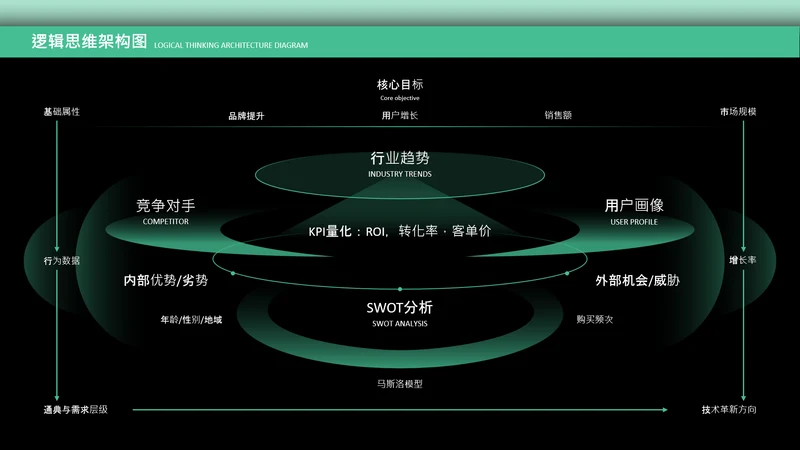
Task: Select the 销售额 label
Action: click(558, 115)
